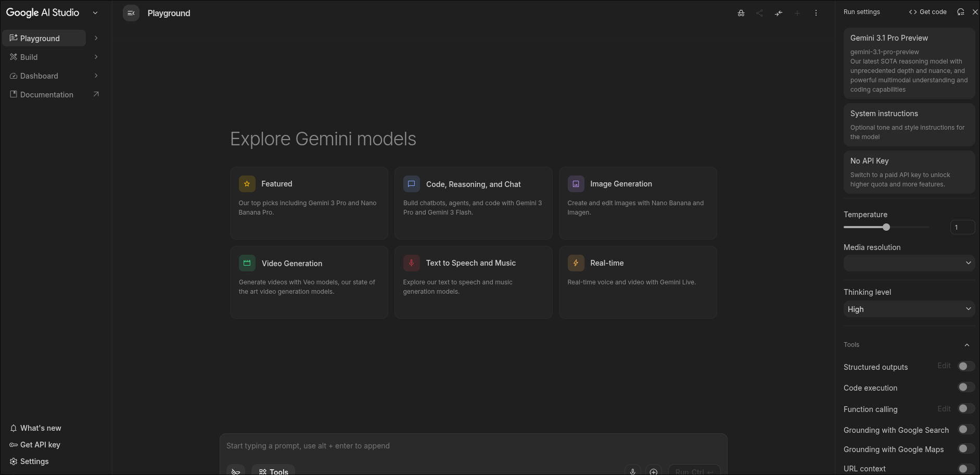The height and width of the screenshot is (475, 980).
Task: Click the compare mode arrows icon
Action: (x=778, y=13)
